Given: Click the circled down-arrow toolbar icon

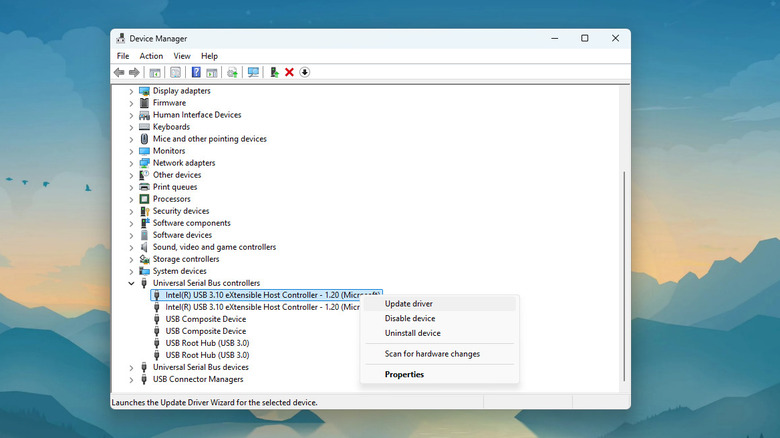Looking at the screenshot, I should (x=304, y=72).
